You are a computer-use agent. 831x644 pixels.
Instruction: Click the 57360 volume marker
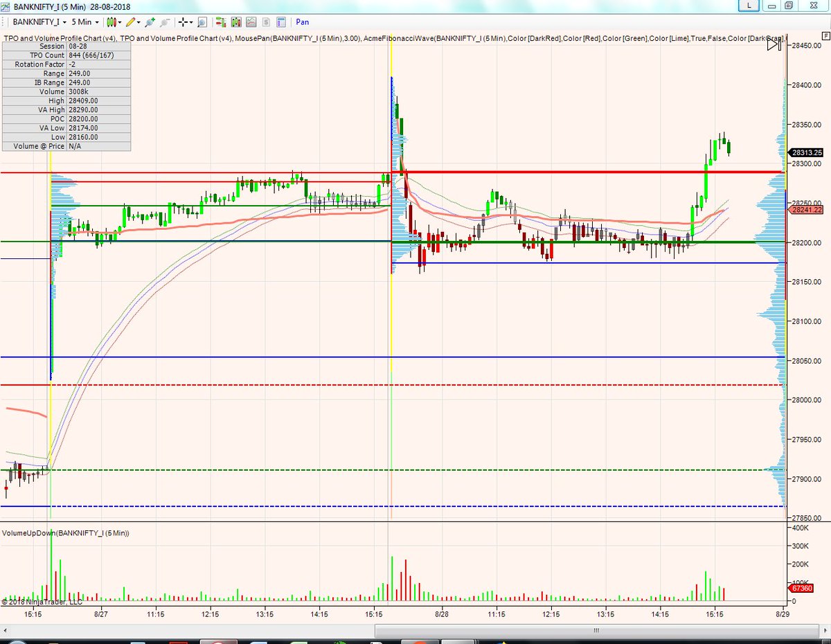(x=802, y=587)
